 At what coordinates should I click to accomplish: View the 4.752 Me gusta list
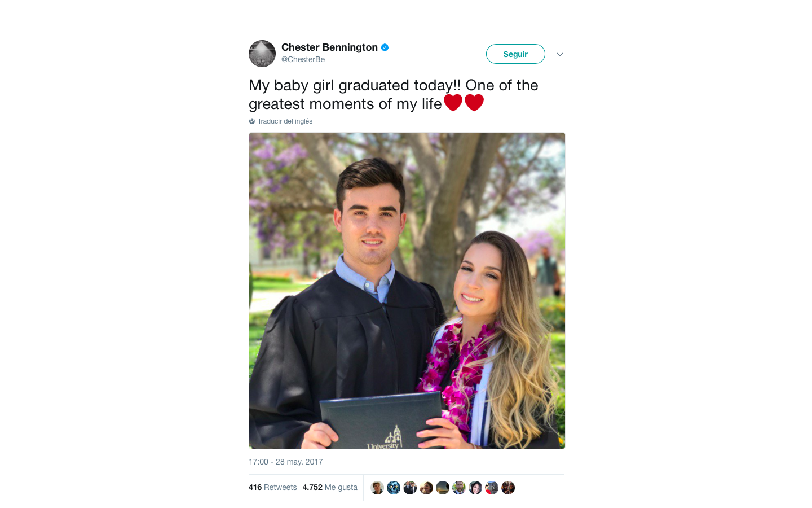click(330, 487)
